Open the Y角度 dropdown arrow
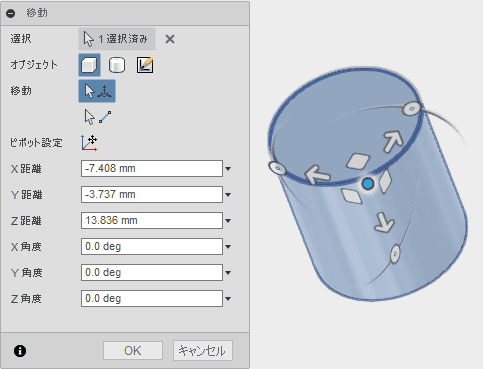 pyautogui.click(x=228, y=273)
